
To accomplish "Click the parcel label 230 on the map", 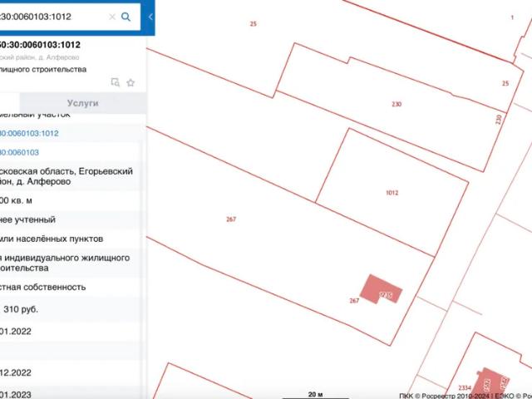I will pos(397,104).
